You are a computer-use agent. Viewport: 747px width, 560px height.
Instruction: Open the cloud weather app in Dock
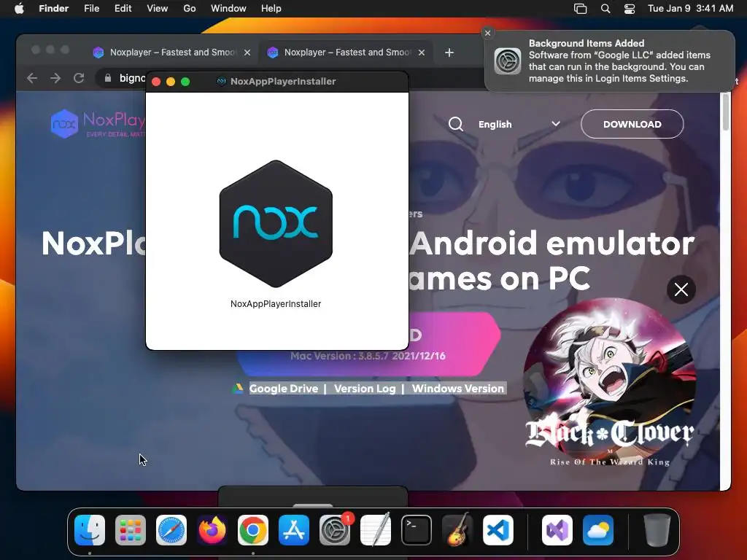click(598, 530)
